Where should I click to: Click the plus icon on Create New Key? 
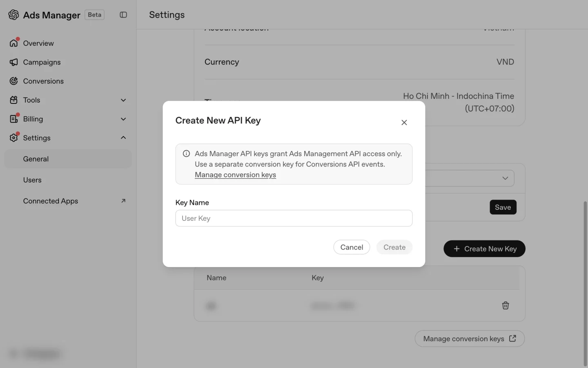tap(457, 249)
